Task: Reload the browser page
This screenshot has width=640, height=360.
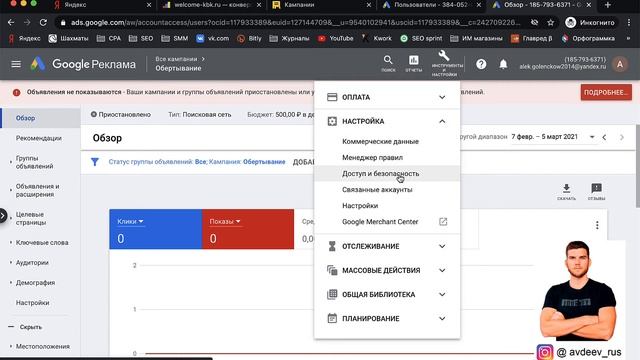Action: [x=43, y=22]
